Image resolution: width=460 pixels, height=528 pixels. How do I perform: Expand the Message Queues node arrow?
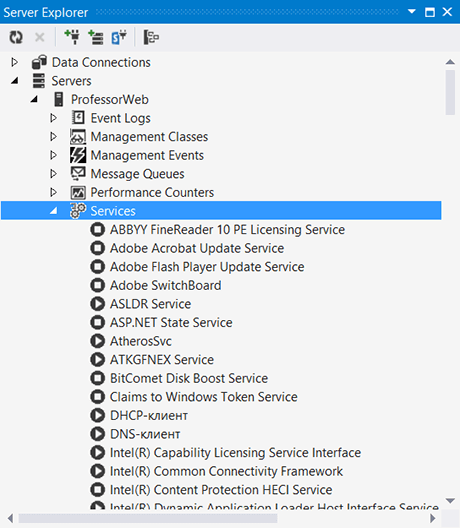tap(53, 174)
